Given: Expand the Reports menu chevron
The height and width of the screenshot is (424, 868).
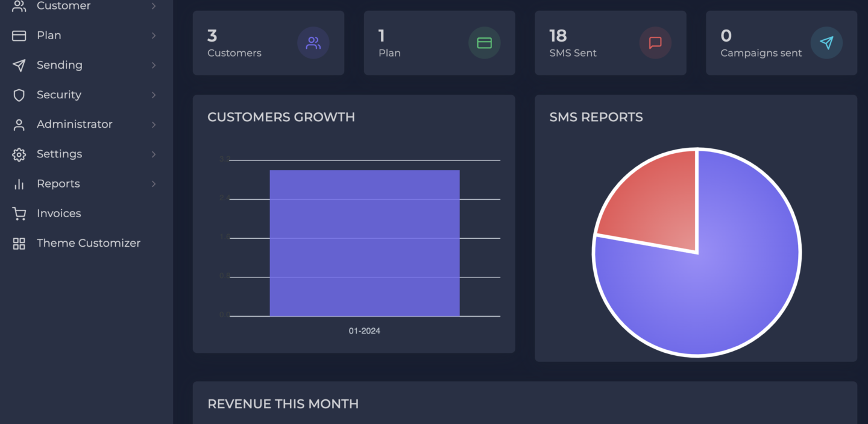Looking at the screenshot, I should 154,184.
